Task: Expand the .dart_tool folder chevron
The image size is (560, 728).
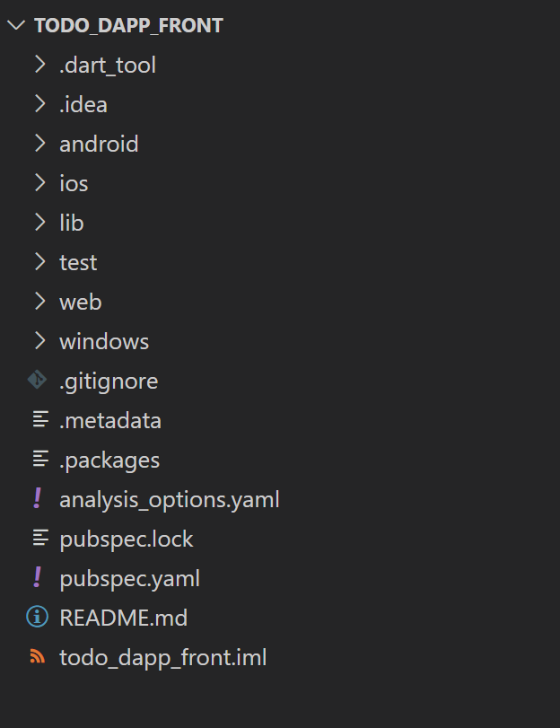Action: pyautogui.click(x=40, y=65)
